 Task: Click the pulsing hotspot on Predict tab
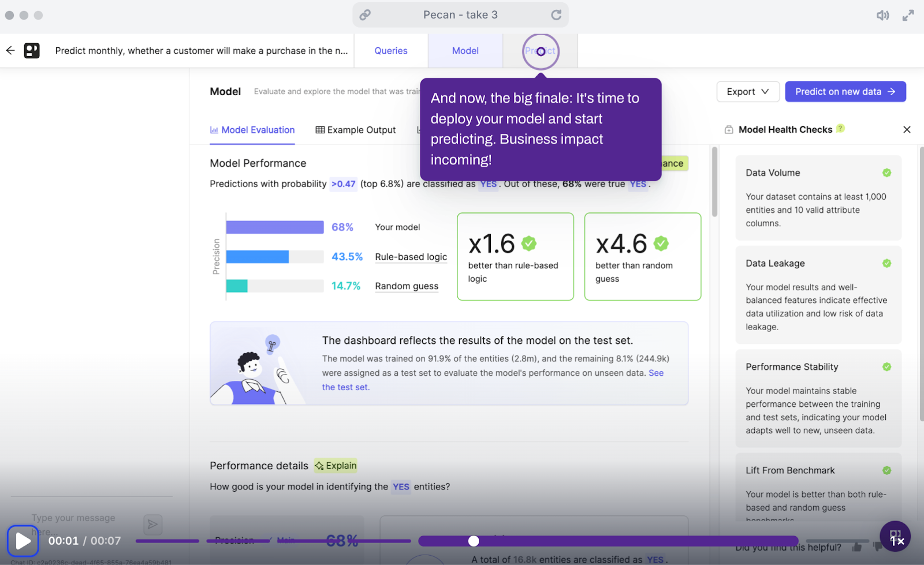(x=541, y=51)
